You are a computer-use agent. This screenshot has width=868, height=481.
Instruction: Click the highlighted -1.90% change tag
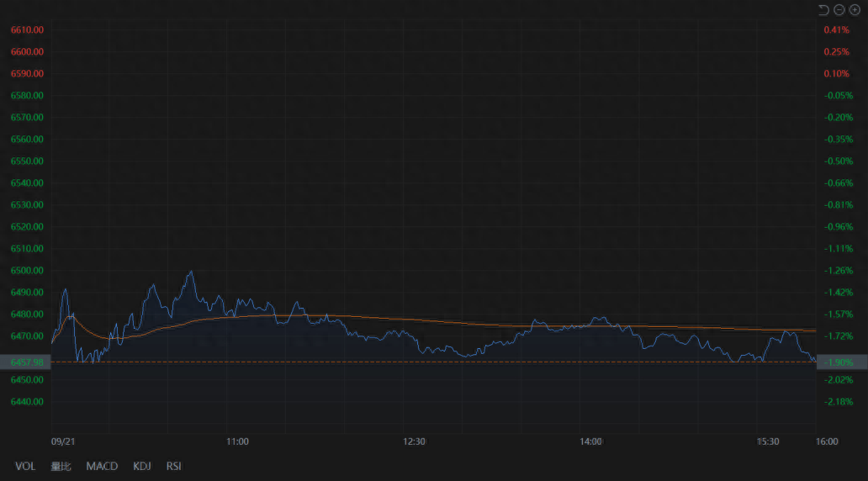click(x=839, y=362)
